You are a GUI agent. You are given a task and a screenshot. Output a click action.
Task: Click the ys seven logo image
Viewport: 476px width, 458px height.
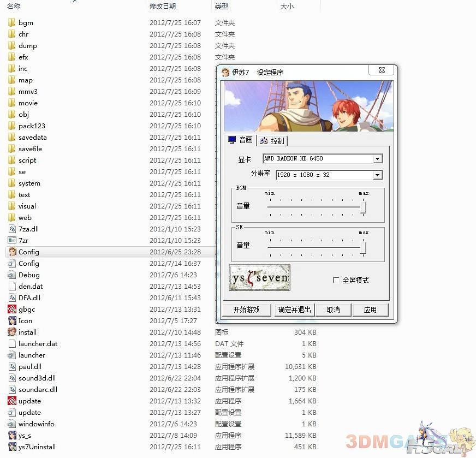(259, 278)
